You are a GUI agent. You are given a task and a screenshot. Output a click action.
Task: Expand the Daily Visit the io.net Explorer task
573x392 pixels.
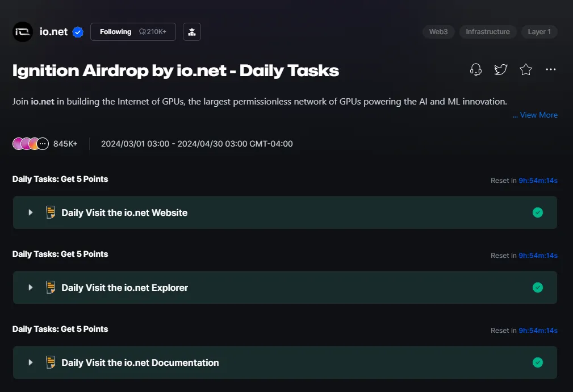click(30, 287)
